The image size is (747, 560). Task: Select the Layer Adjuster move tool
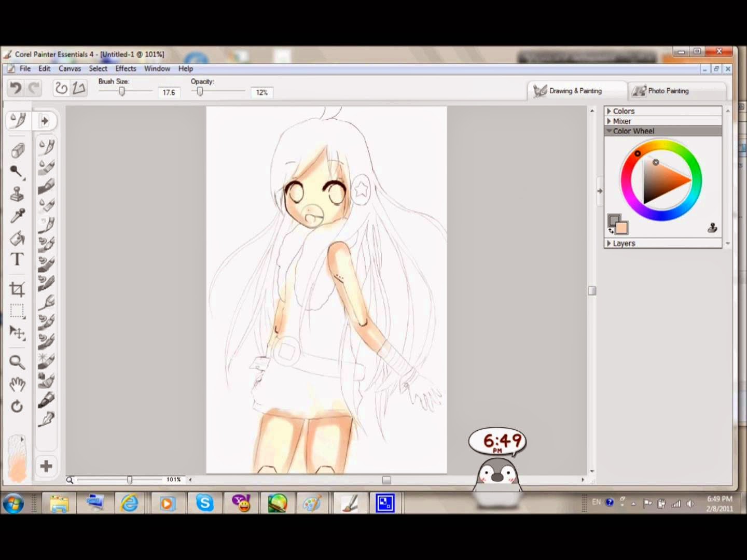(x=18, y=332)
